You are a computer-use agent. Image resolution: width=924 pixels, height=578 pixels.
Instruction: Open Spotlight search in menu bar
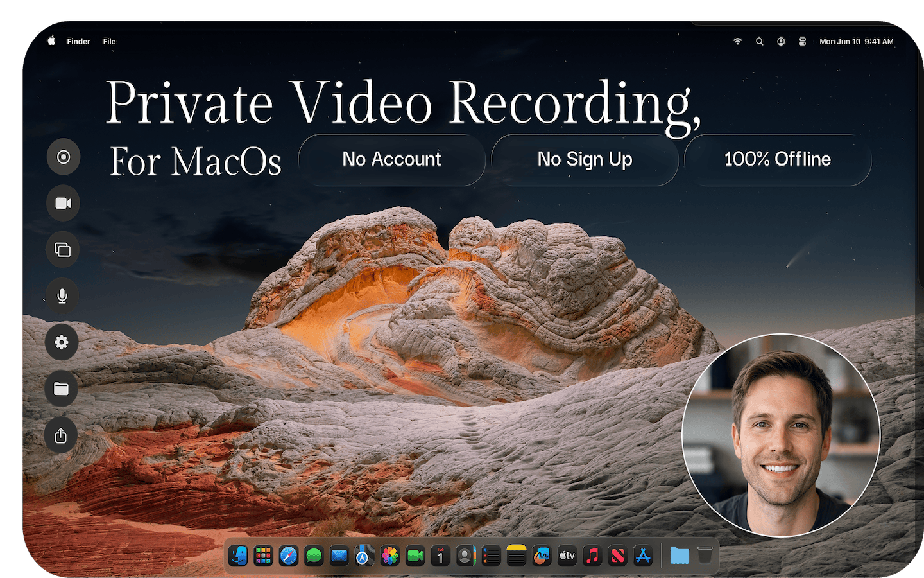[x=760, y=41]
